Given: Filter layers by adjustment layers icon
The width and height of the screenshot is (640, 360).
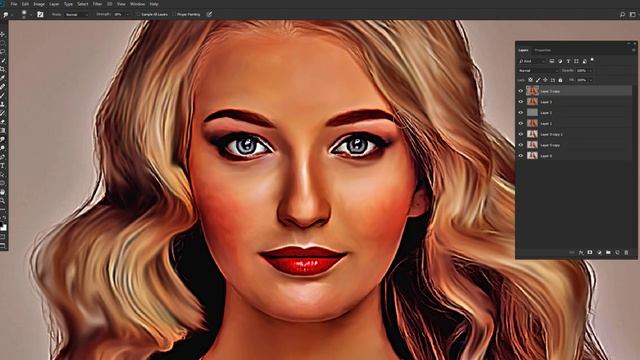Looking at the screenshot, I should click(x=560, y=61).
